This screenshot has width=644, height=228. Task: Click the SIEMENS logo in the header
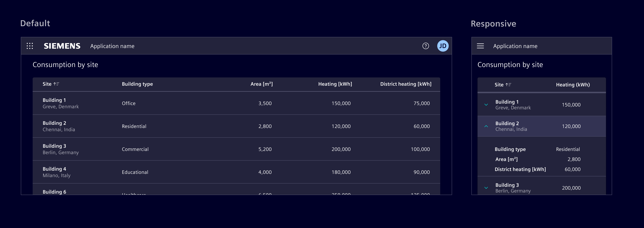62,46
